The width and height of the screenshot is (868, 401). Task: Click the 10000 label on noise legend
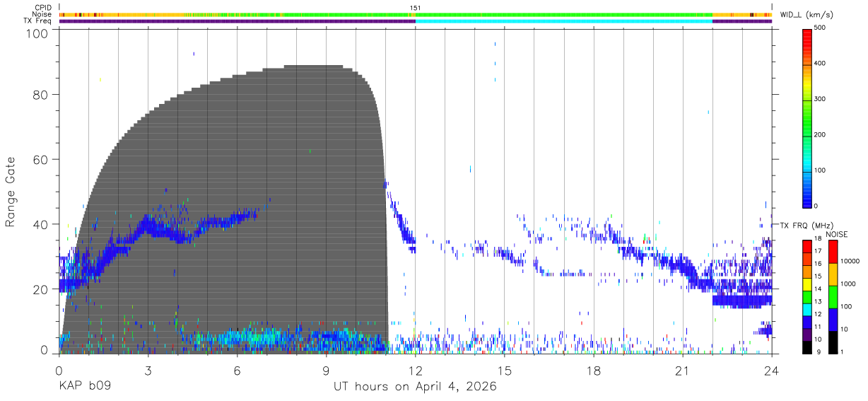[850, 260]
